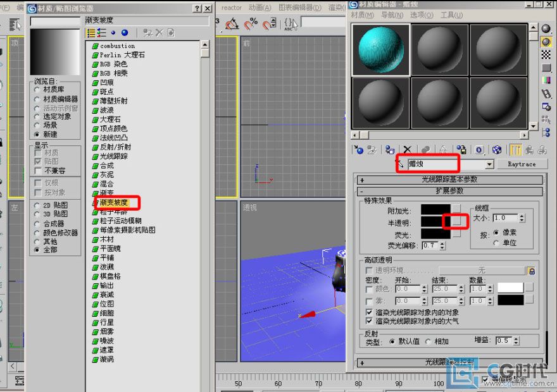Image resolution: width=557 pixels, height=392 pixels.
Task: Open Material Effects Channel 0 icon
Action: click(479, 150)
